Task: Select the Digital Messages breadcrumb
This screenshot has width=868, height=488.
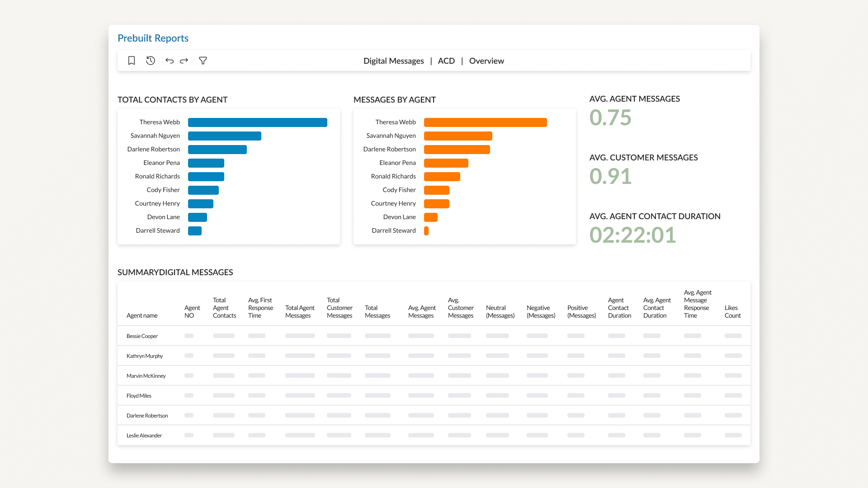Action: pos(393,61)
